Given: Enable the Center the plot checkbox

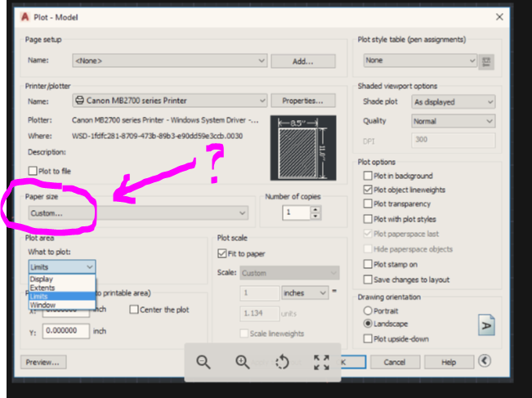Looking at the screenshot, I should pos(134,310).
